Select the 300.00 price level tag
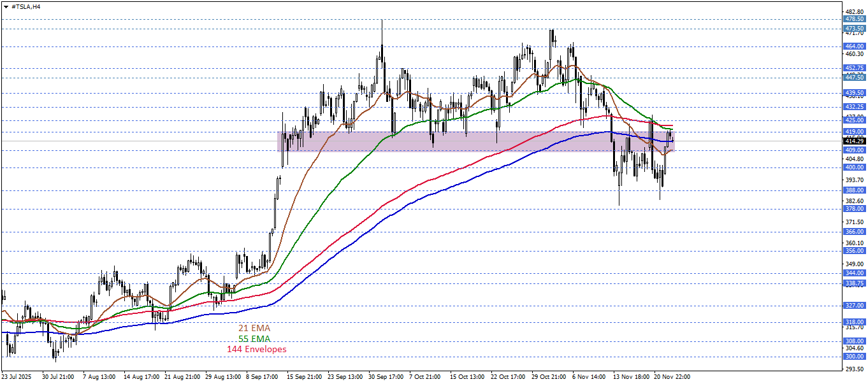 [853, 356]
